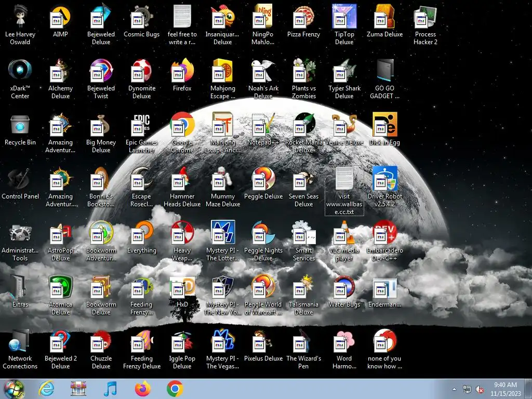
Task: Click the muted volume tray icon
Action: [x=480, y=390]
